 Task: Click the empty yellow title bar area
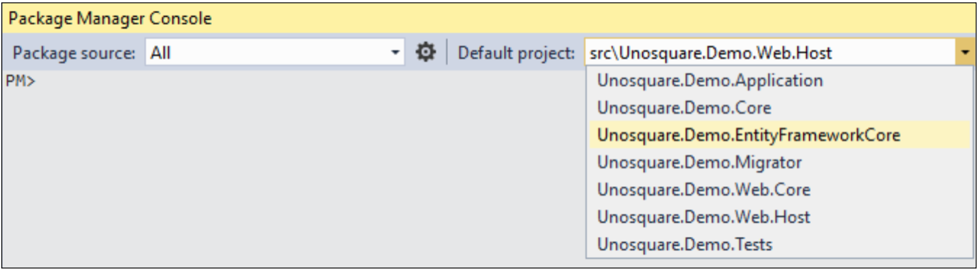577,18
